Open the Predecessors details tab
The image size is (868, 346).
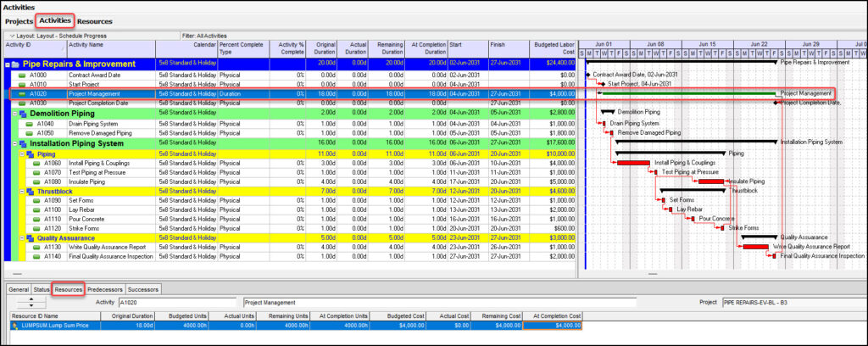point(105,289)
